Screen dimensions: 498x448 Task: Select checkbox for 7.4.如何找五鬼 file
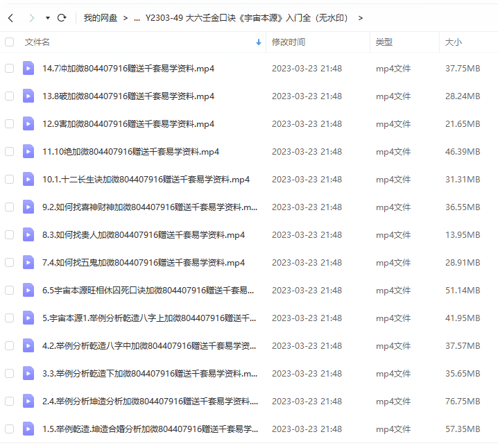tap(9, 262)
